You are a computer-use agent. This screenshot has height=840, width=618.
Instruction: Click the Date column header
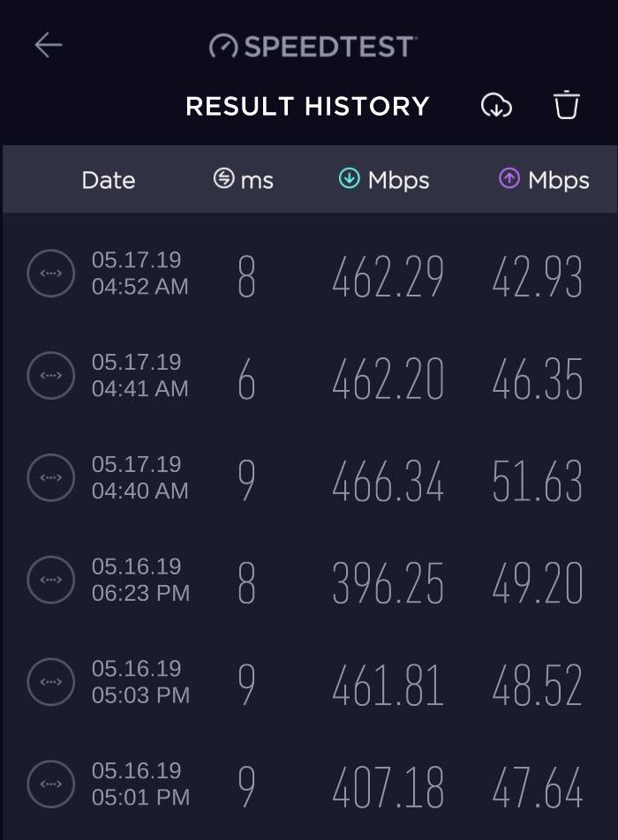point(108,180)
